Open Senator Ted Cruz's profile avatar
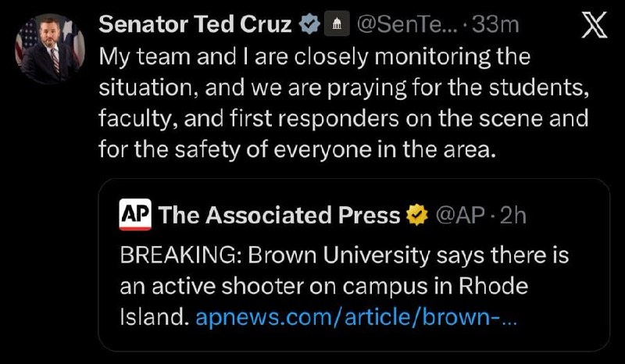625x364 pixels. (50, 49)
